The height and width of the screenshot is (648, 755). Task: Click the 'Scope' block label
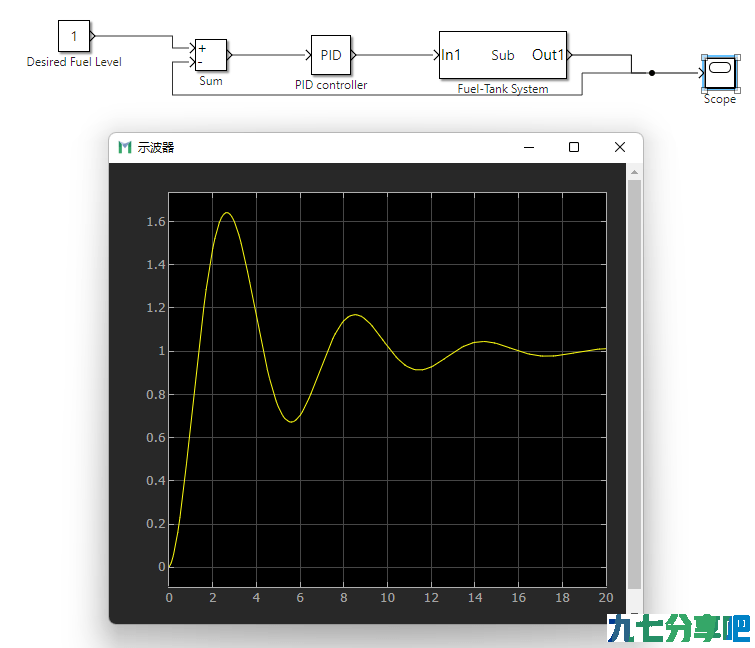[x=720, y=99]
